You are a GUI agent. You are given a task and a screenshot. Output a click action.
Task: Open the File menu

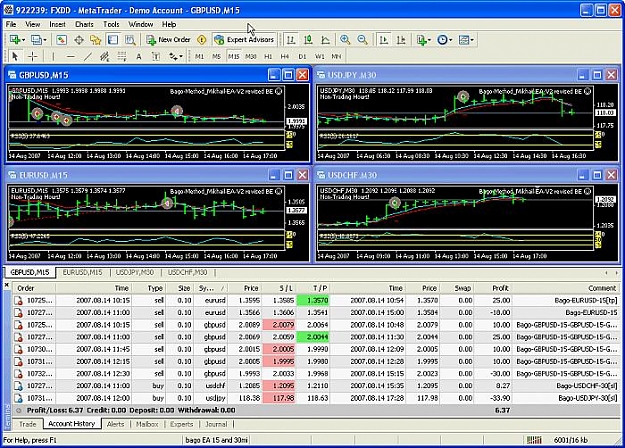point(11,24)
